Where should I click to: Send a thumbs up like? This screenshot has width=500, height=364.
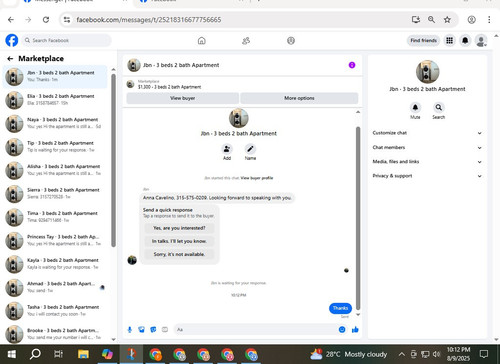point(355,330)
